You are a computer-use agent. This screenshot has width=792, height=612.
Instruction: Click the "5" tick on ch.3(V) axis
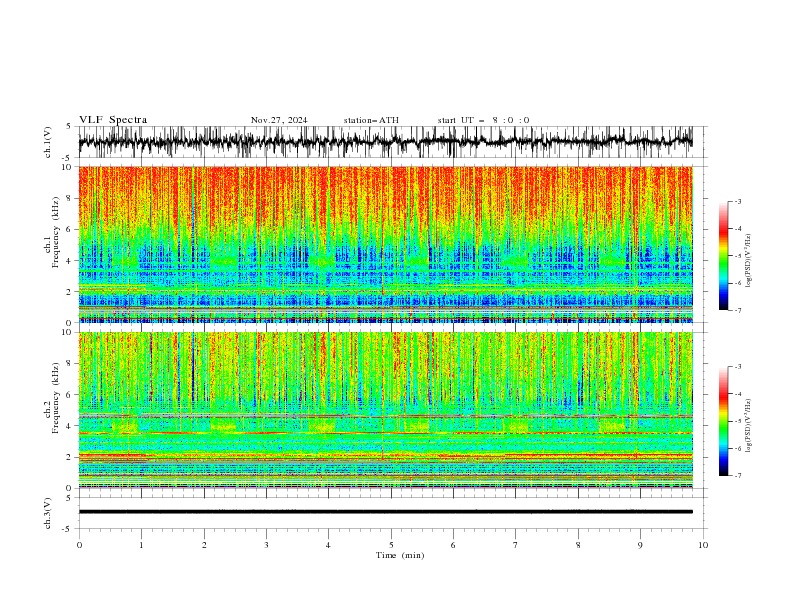70,497
